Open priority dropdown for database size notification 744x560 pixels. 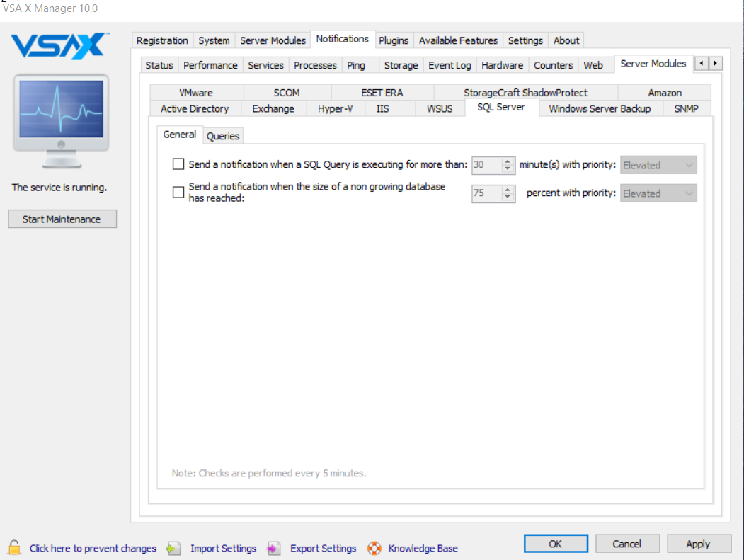click(658, 193)
